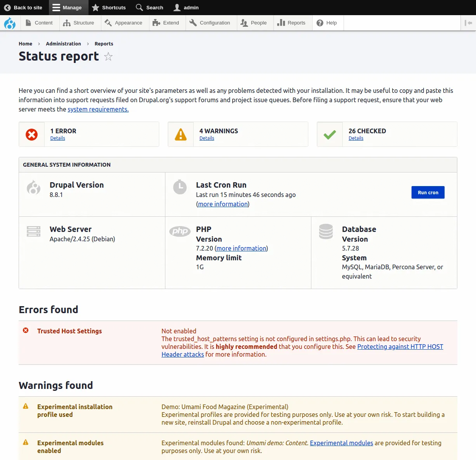The image size is (476, 460).
Task: Open the Experimental modules link
Action: [x=341, y=443]
